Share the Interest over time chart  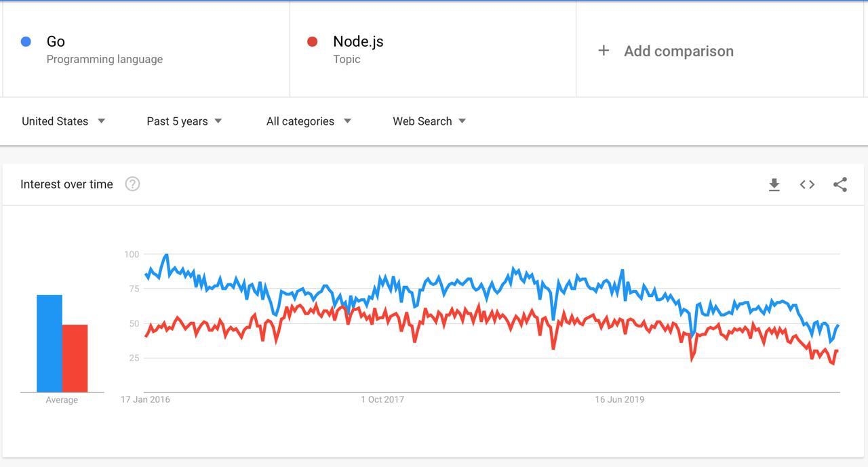click(840, 184)
